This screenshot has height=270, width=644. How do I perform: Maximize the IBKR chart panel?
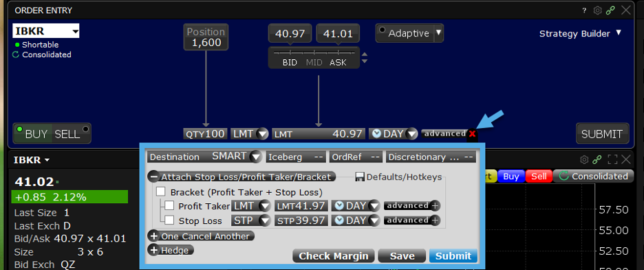pyautogui.click(x=612, y=160)
